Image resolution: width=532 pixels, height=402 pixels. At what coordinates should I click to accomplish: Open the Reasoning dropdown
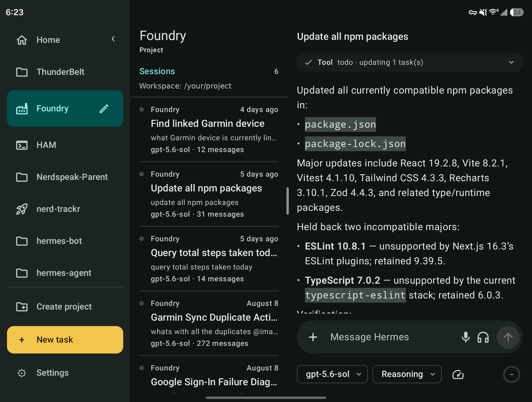pos(407,374)
